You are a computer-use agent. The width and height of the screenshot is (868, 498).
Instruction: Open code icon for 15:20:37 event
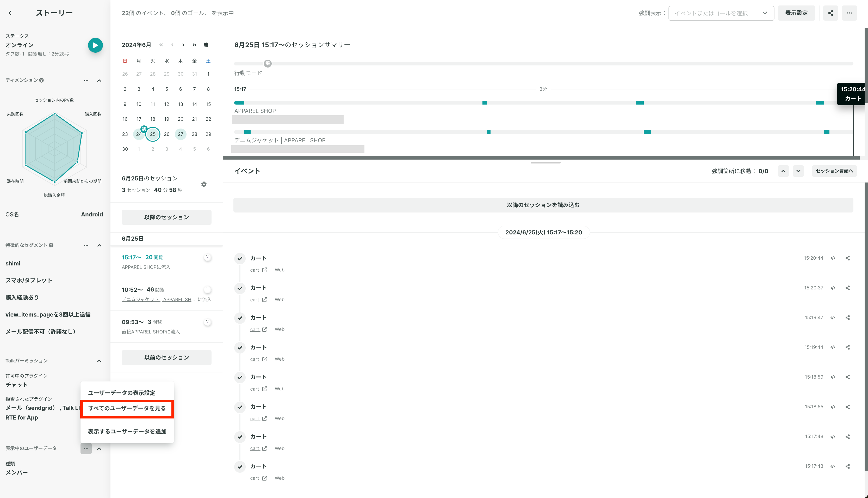pyautogui.click(x=833, y=288)
